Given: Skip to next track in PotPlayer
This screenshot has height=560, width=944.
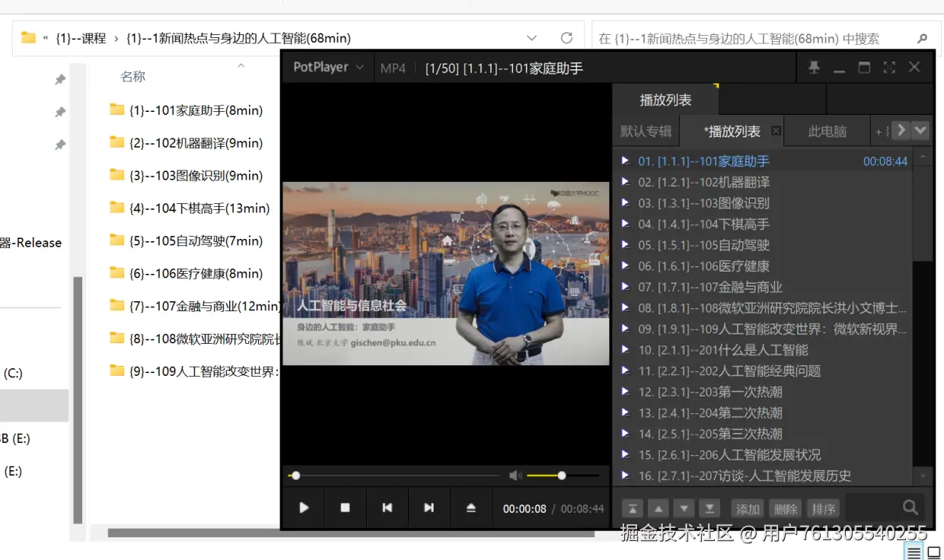Looking at the screenshot, I should 429,508.
